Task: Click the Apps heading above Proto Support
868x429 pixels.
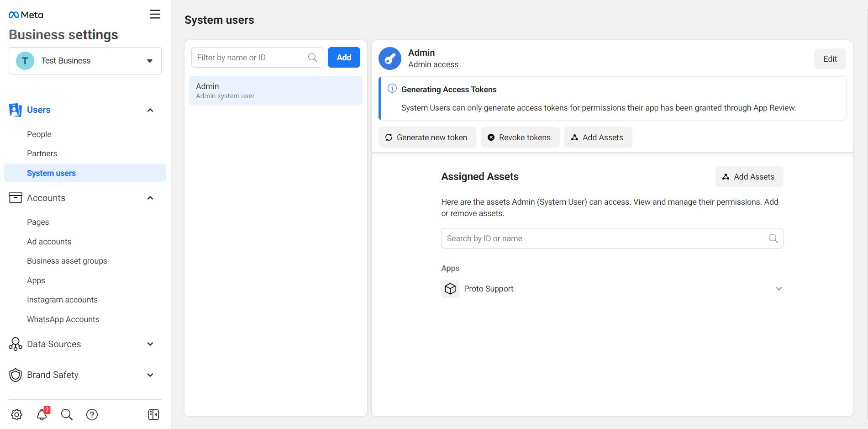Action: click(x=450, y=268)
